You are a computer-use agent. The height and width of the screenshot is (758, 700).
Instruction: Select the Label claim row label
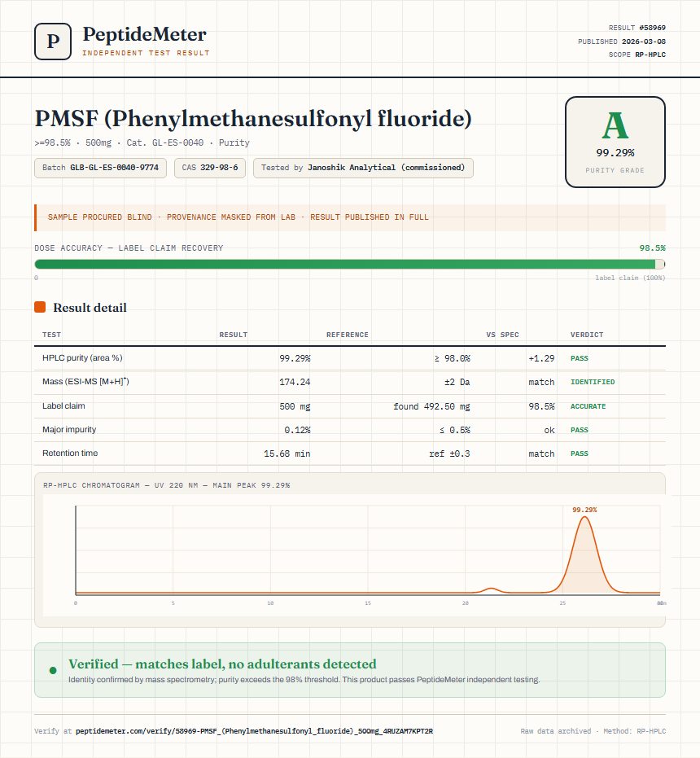pos(63,405)
